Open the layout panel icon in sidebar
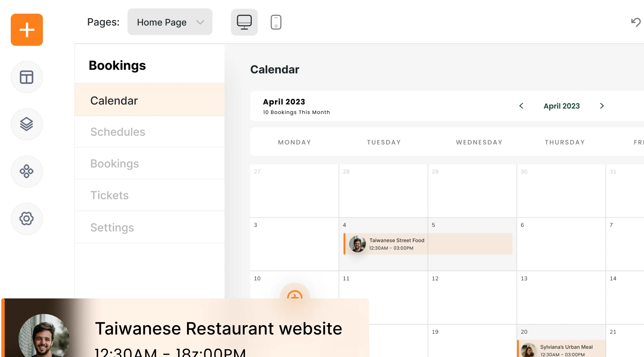Viewport: 644px width, 357px height. point(27,77)
